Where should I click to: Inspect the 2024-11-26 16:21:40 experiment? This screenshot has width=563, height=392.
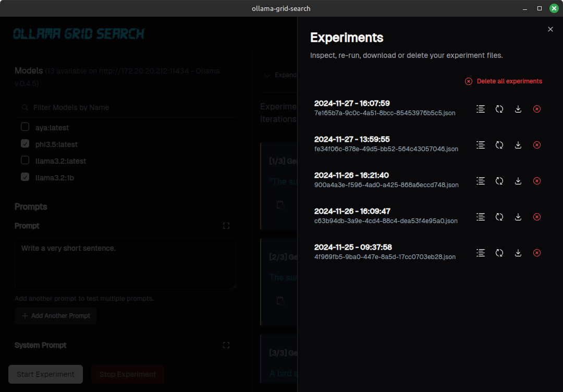(x=481, y=181)
